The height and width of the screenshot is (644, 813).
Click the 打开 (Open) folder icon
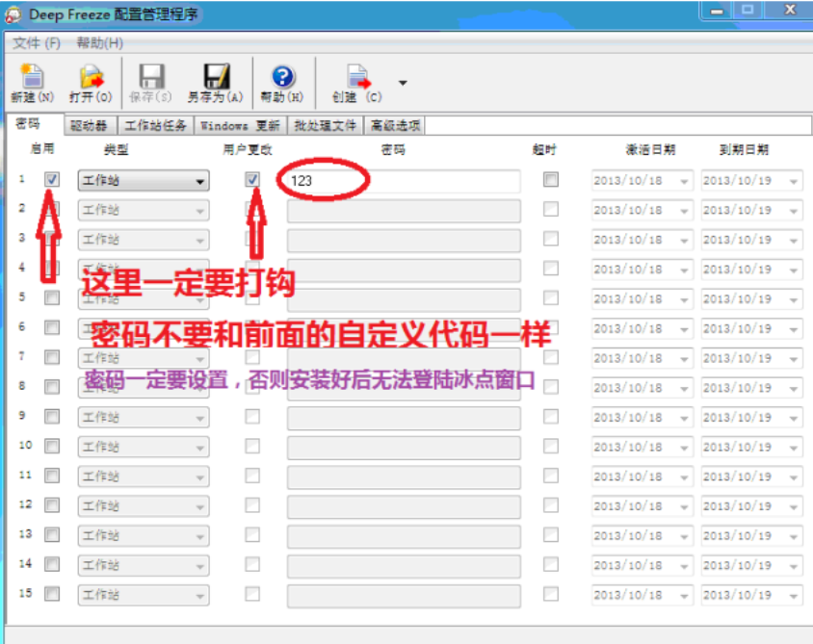click(91, 78)
